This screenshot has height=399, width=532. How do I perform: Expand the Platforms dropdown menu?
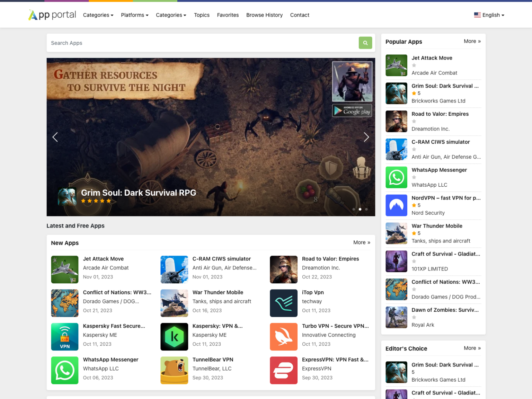[134, 15]
